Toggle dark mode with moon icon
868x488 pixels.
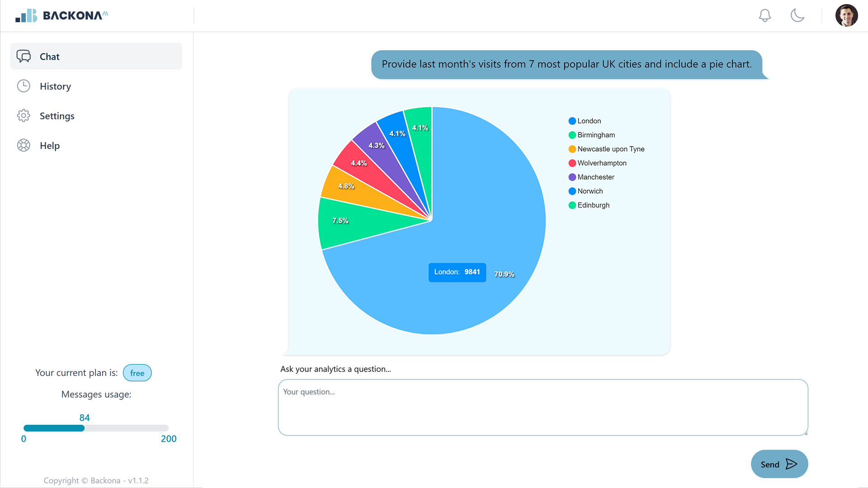click(x=797, y=16)
